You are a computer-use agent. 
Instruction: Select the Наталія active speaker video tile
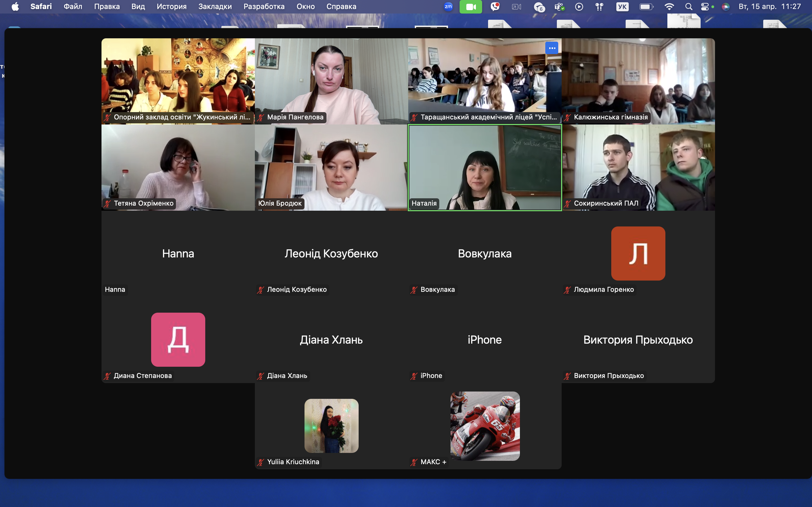coord(484,168)
